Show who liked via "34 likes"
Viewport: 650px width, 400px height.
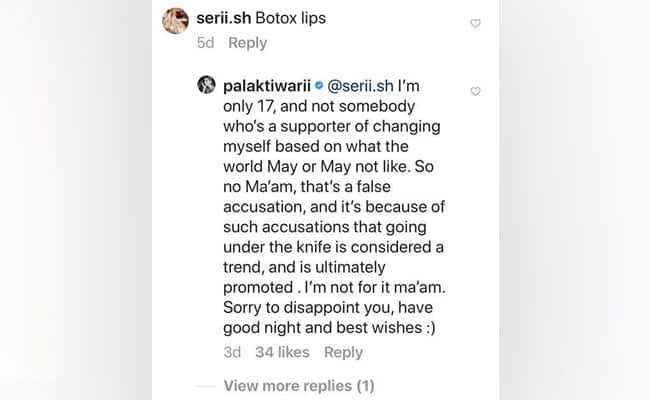point(282,352)
